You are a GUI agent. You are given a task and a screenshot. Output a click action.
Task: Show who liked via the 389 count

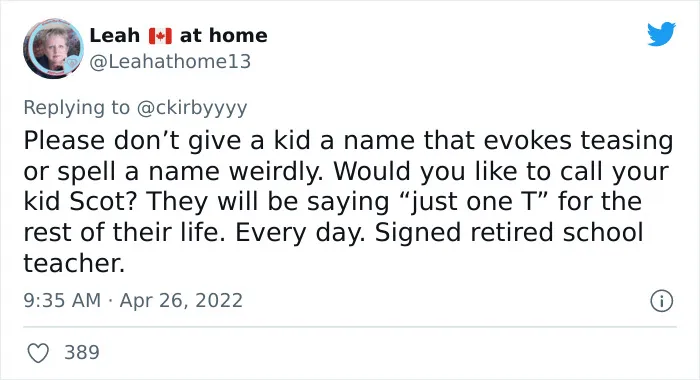[82, 352]
